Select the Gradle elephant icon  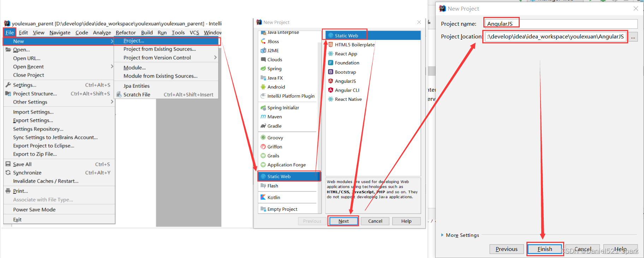(x=263, y=126)
